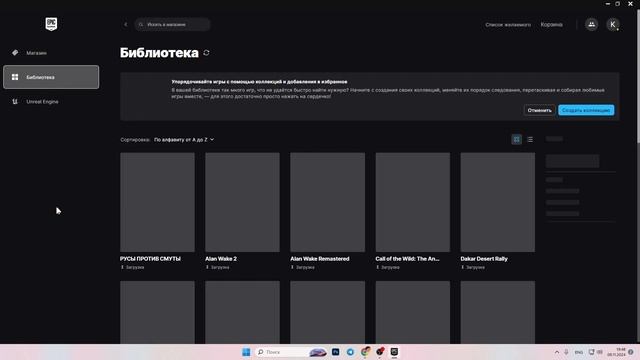
Task: Open the Магазин store section
Action: [x=51, y=53]
